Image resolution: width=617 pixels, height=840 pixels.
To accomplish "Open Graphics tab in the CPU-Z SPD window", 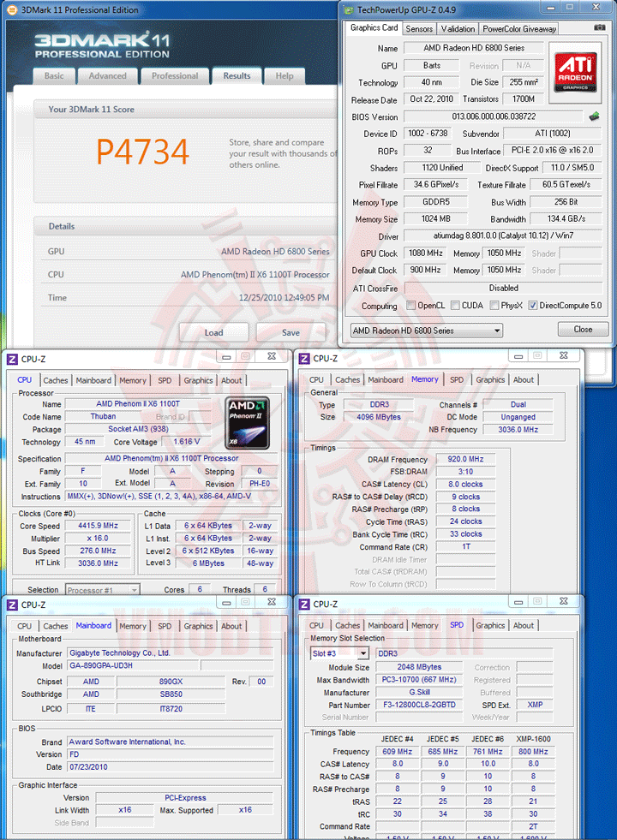I will [x=490, y=626].
